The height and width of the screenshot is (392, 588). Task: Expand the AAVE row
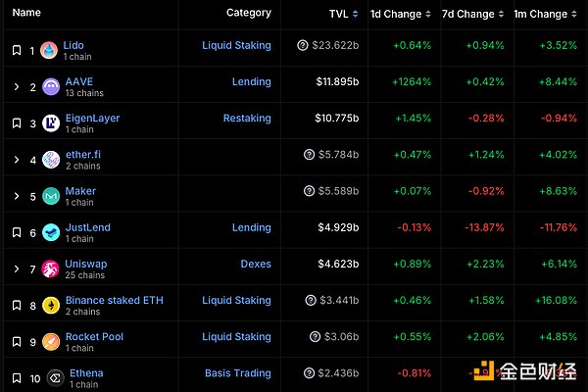[16, 87]
